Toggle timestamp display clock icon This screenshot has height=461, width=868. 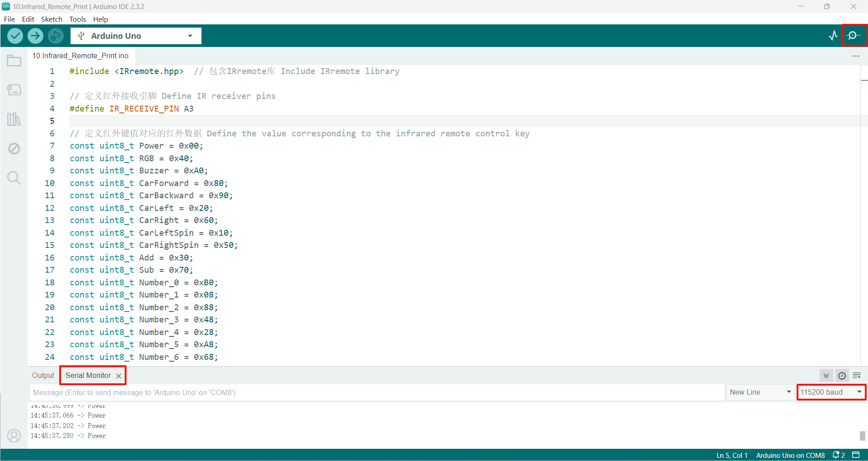842,376
